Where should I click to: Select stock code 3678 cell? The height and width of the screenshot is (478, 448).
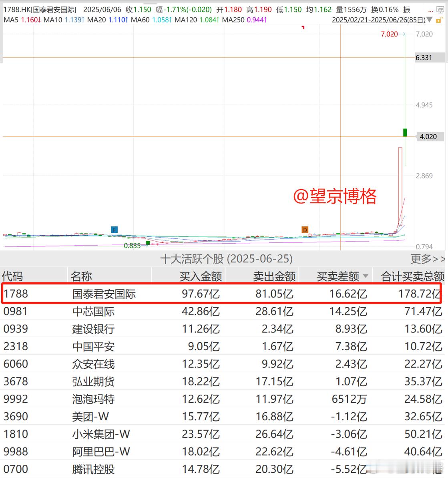click(16, 382)
